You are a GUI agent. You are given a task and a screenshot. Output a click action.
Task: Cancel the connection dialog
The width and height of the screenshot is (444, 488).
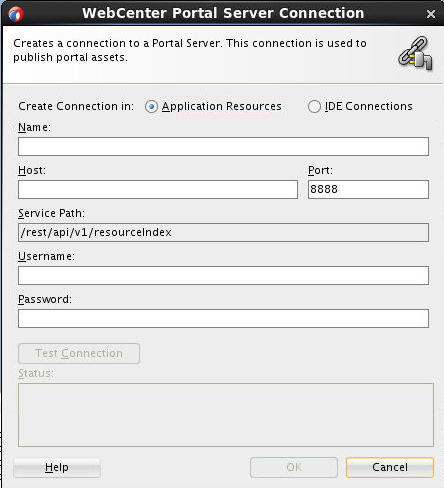tap(390, 467)
